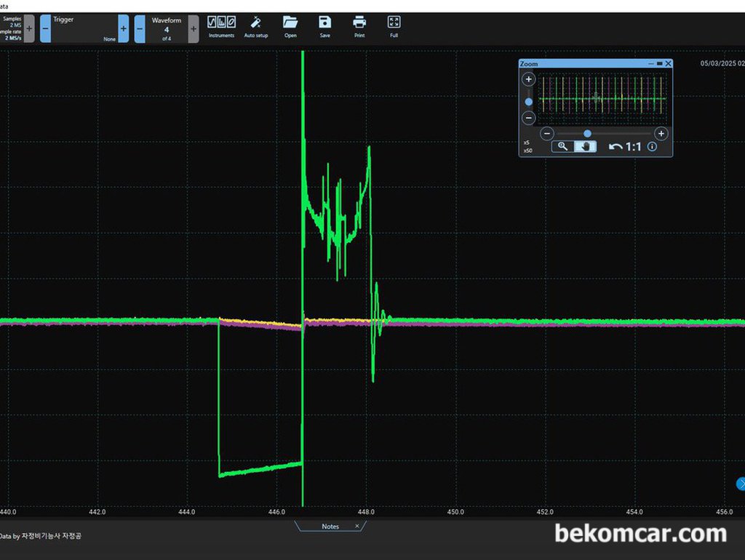
Task: Increase Samples with the plus button
Action: tap(29, 29)
